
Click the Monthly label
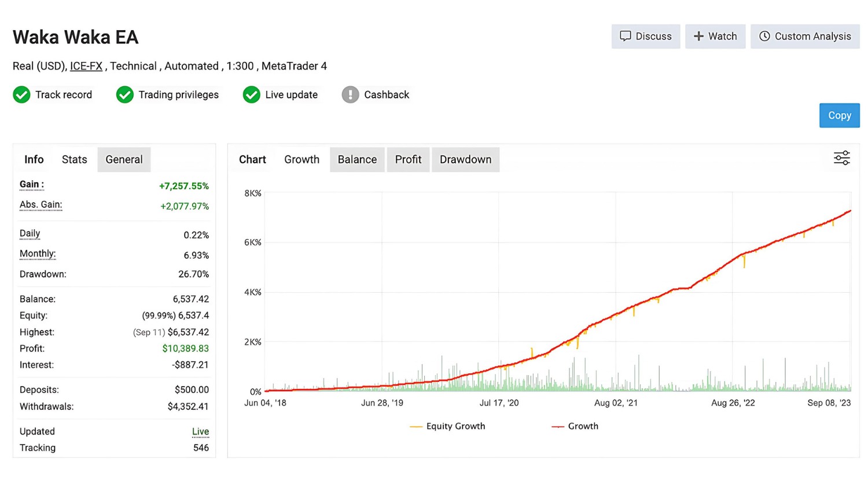[38, 253]
